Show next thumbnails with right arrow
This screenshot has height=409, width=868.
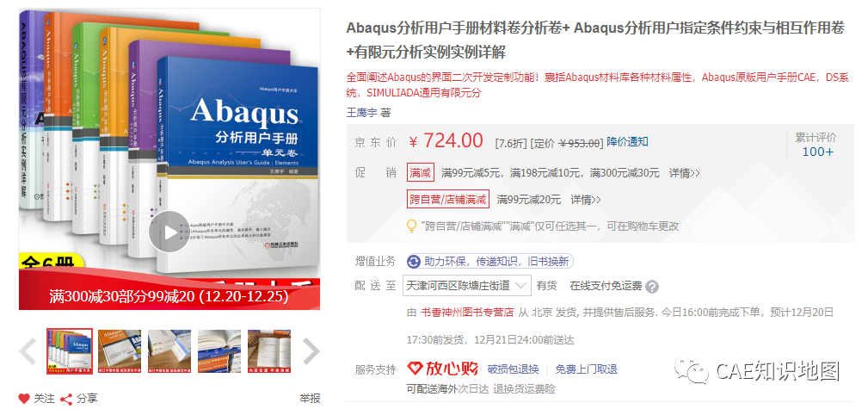coord(311,350)
